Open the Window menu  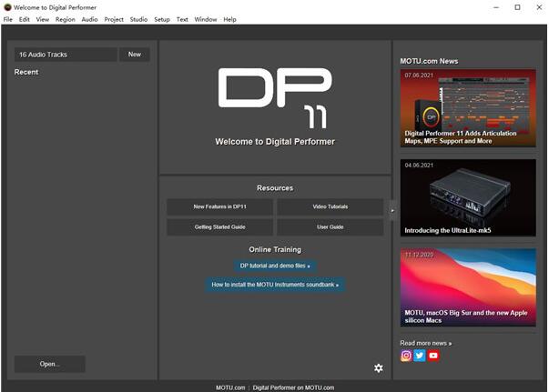point(206,20)
